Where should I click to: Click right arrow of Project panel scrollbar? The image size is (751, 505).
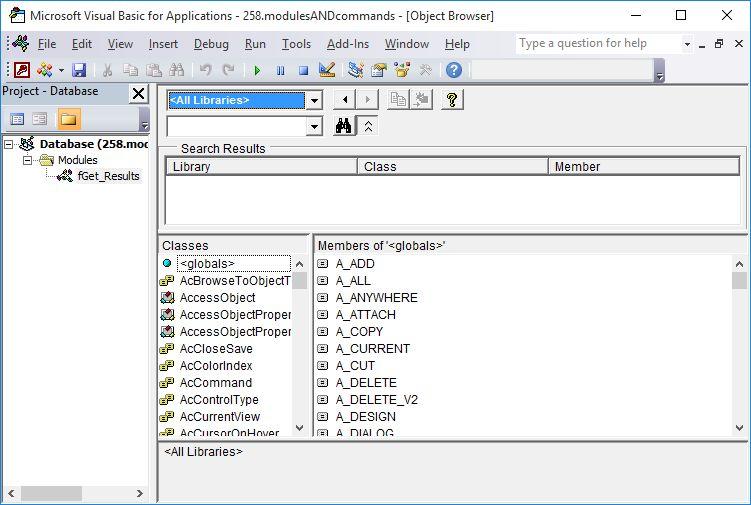(x=139, y=493)
